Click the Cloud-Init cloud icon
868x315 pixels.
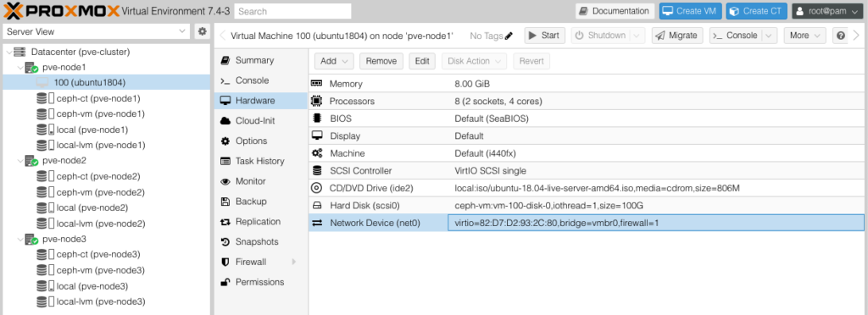click(225, 121)
